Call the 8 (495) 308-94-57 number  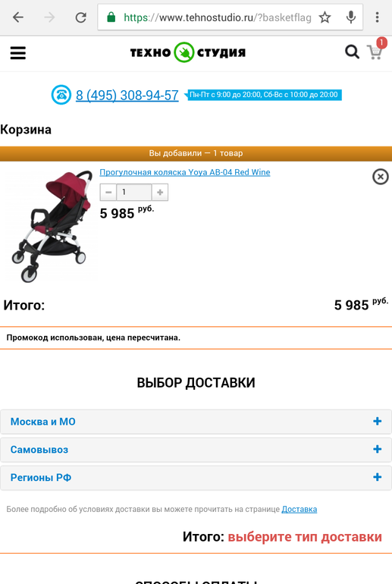[127, 96]
